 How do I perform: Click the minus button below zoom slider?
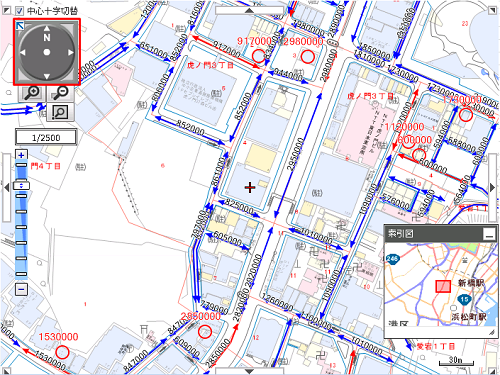coord(21,289)
